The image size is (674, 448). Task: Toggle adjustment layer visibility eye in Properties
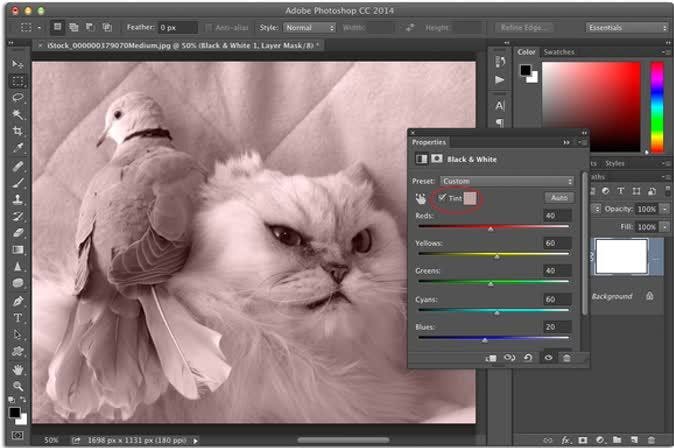pos(548,358)
